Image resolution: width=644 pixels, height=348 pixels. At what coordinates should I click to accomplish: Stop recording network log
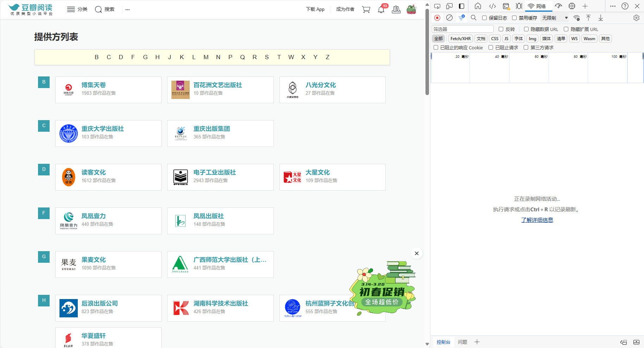[437, 18]
